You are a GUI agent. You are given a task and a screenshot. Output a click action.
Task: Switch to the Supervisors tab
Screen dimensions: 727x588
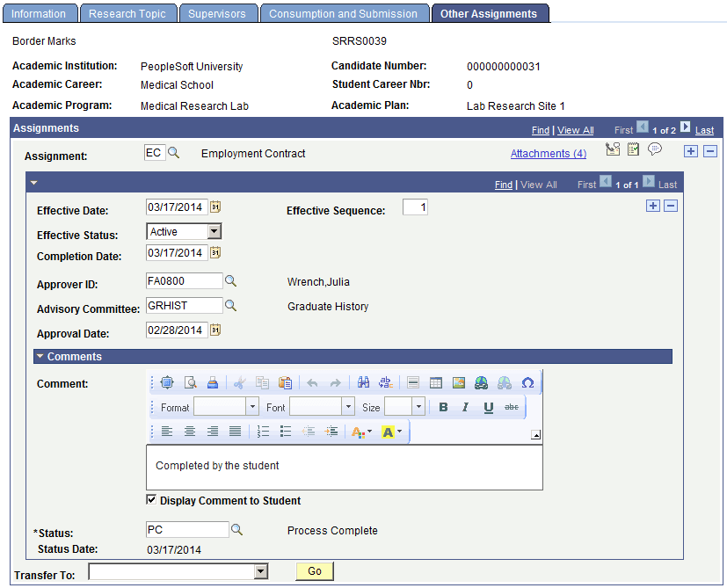click(x=217, y=12)
